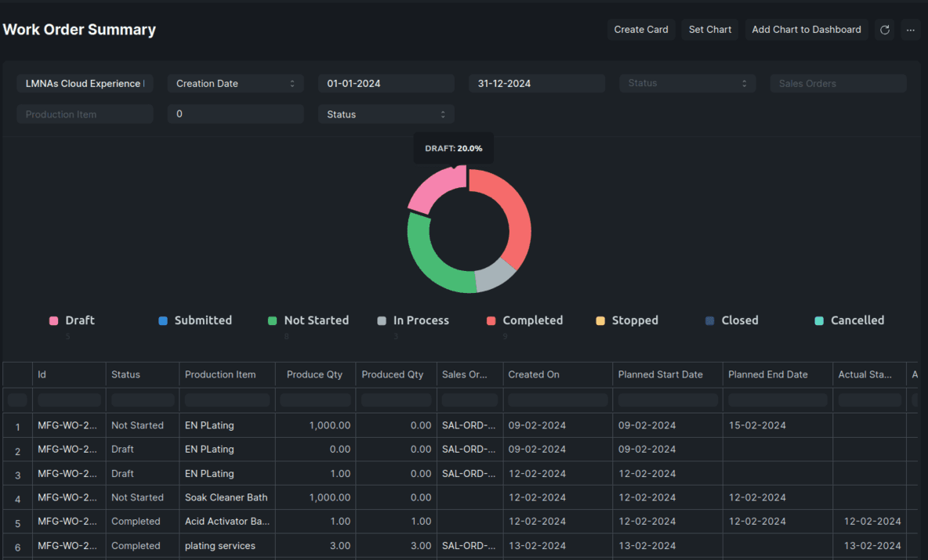This screenshot has height=560, width=928.
Task: Open the Creation Date filter dropdown
Action: (x=235, y=83)
